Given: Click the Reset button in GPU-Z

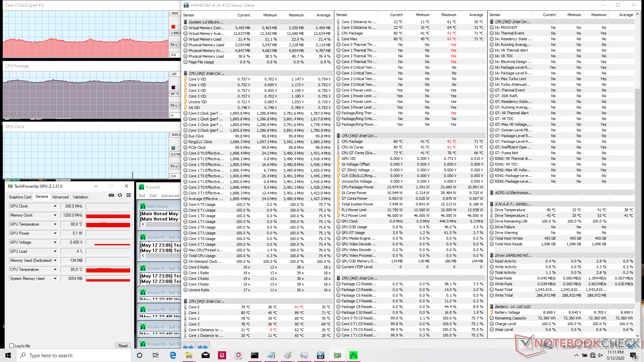Looking at the screenshot, I should [123, 346].
